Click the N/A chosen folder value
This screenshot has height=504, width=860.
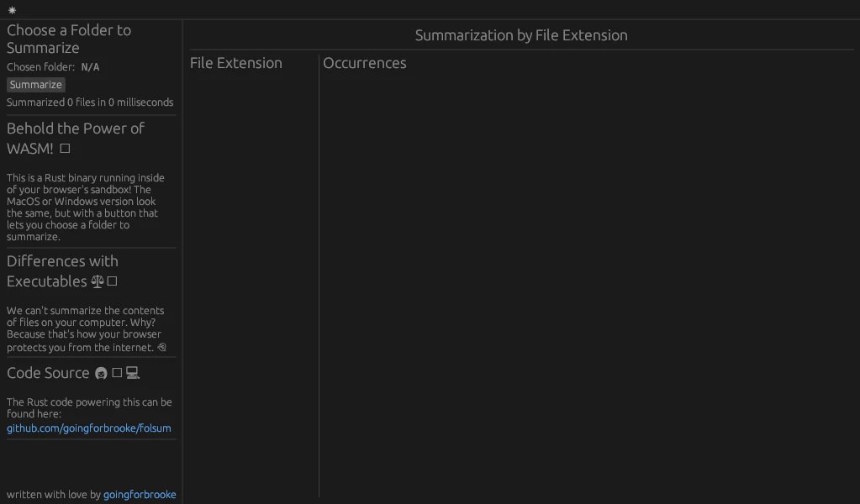pos(90,67)
